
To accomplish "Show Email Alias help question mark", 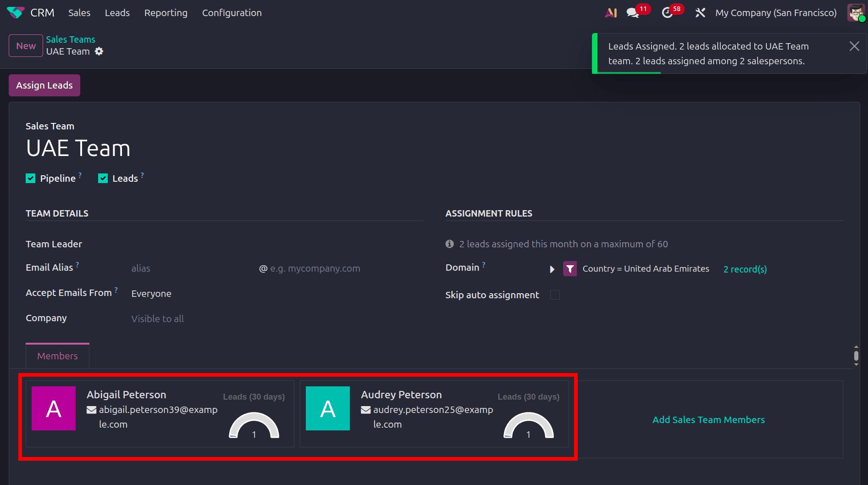I will 77,264.
